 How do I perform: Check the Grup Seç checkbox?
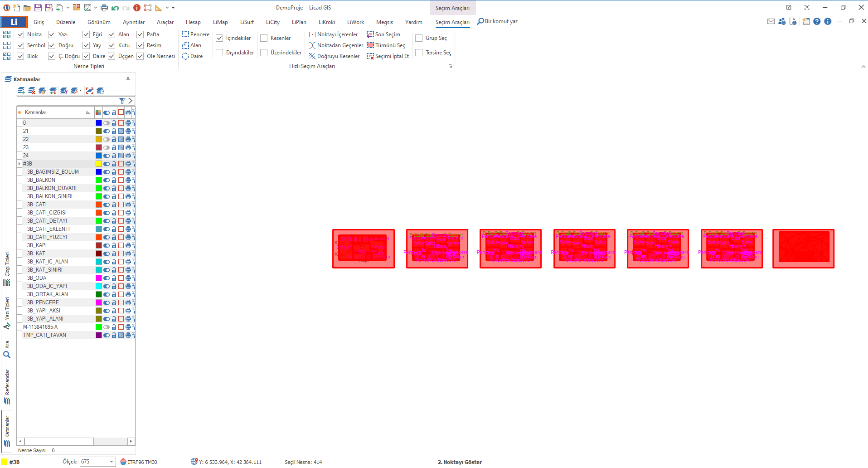click(419, 38)
